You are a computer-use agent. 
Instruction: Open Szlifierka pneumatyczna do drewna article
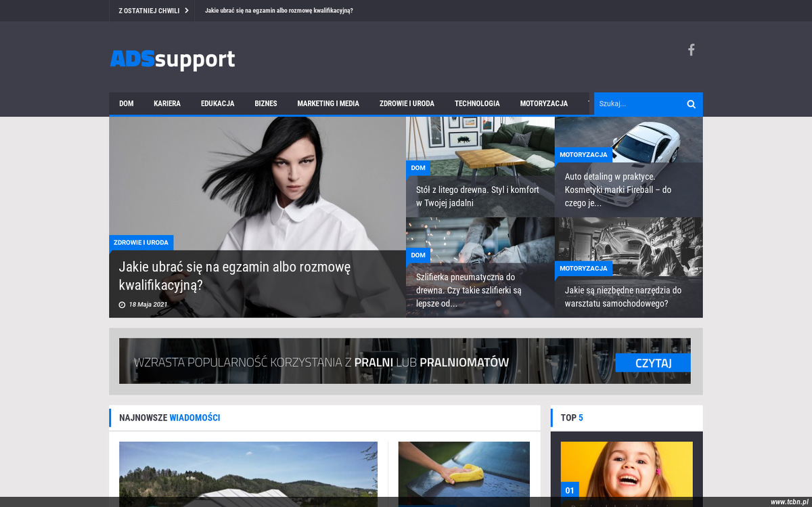(x=469, y=290)
